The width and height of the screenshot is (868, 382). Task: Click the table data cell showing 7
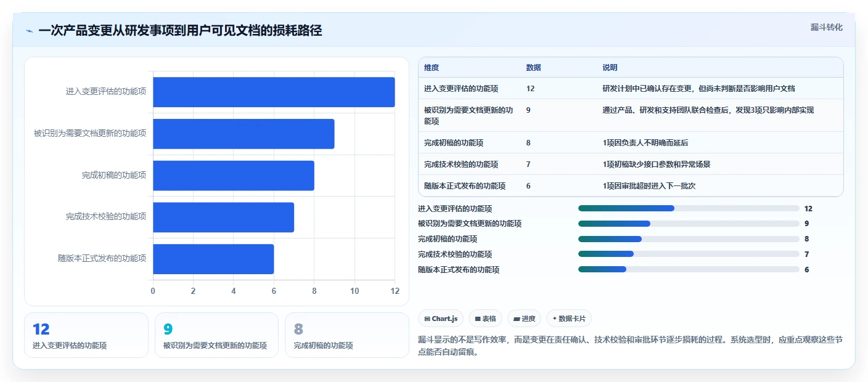coord(528,165)
